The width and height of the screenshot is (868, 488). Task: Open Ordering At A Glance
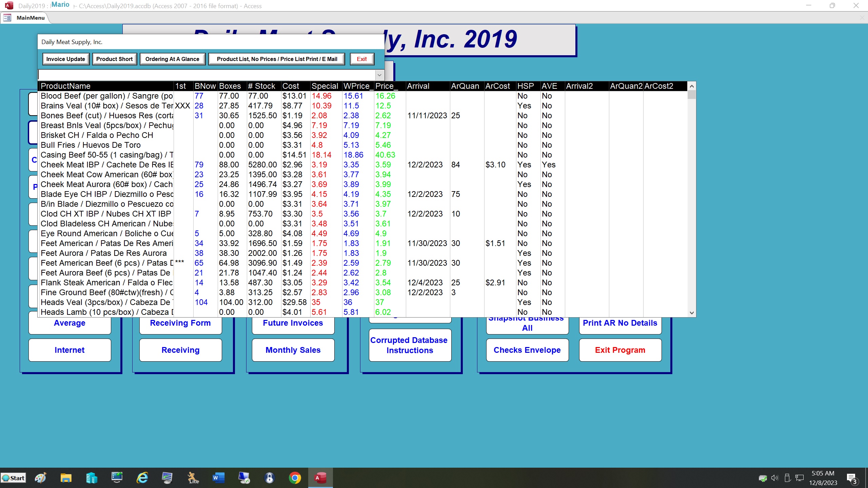click(x=172, y=59)
